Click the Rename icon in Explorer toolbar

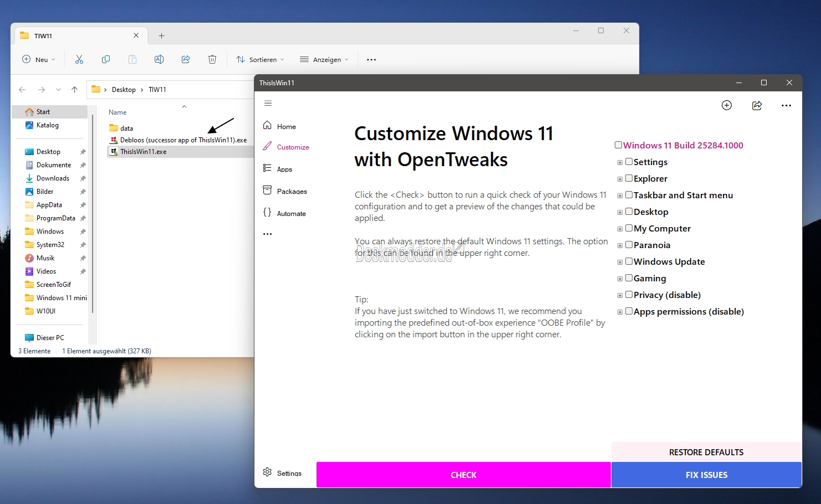click(159, 59)
